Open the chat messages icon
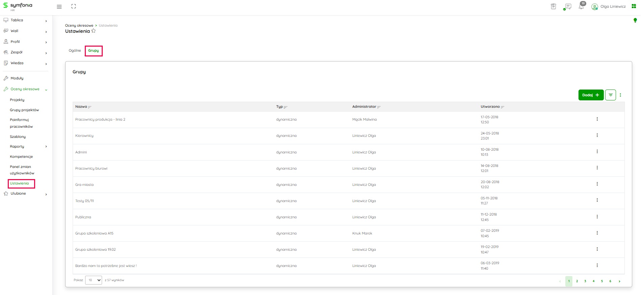The width and height of the screenshot is (644, 295). 568,6
